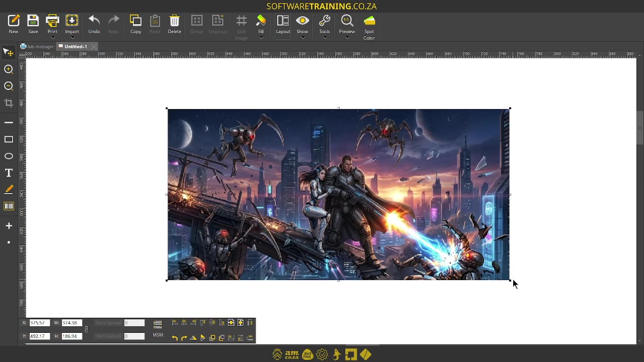Toggle the aspect ratio lock link icon
644x362 pixels.
coord(86,329)
